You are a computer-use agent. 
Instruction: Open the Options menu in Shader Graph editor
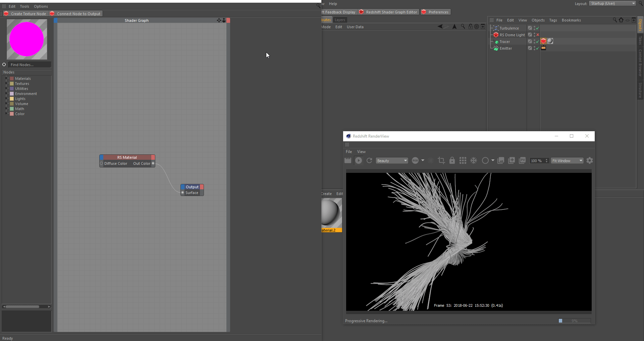click(x=41, y=6)
